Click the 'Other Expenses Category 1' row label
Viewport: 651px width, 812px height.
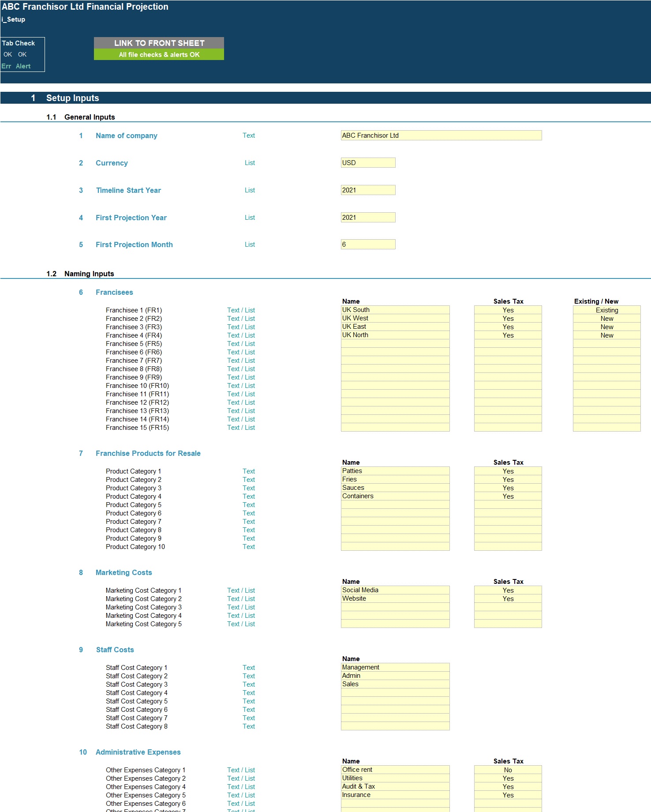[x=146, y=770]
